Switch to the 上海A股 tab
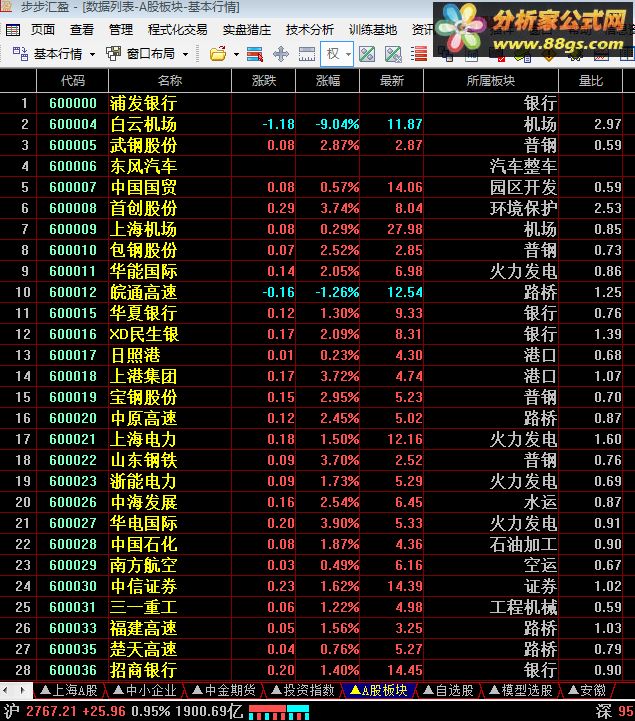The image size is (635, 721). click(x=69, y=690)
